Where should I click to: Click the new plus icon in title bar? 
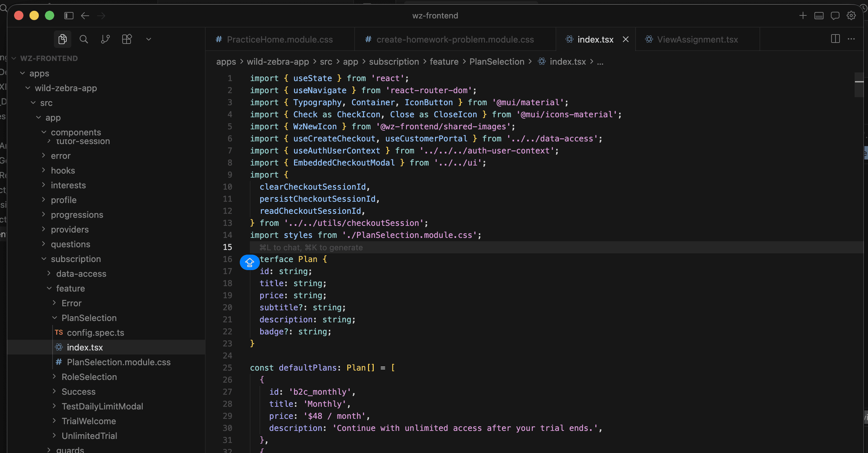803,15
